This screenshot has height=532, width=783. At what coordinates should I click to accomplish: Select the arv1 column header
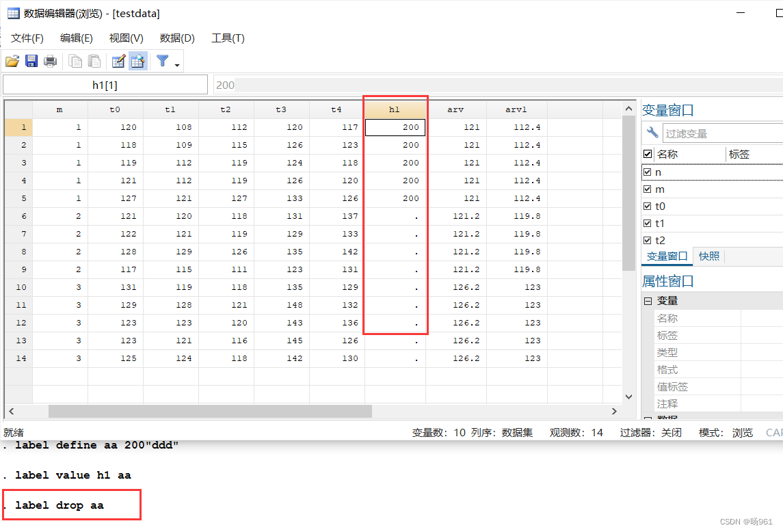[x=517, y=109]
